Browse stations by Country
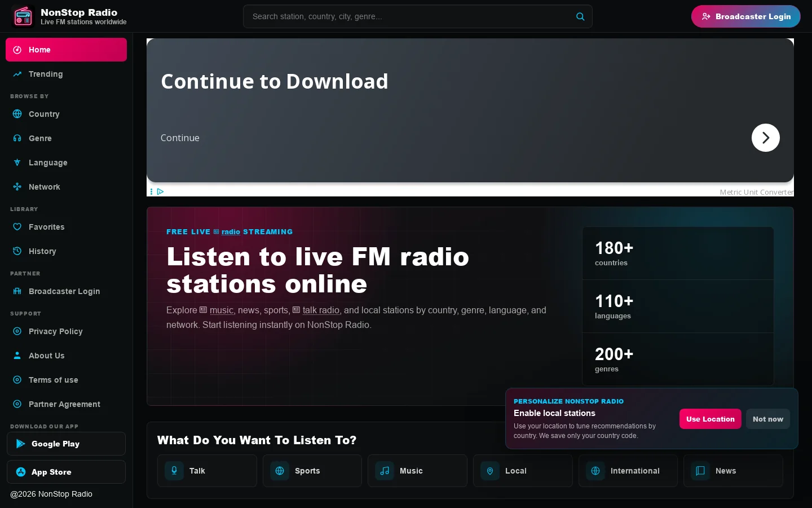812x508 pixels. (66, 114)
